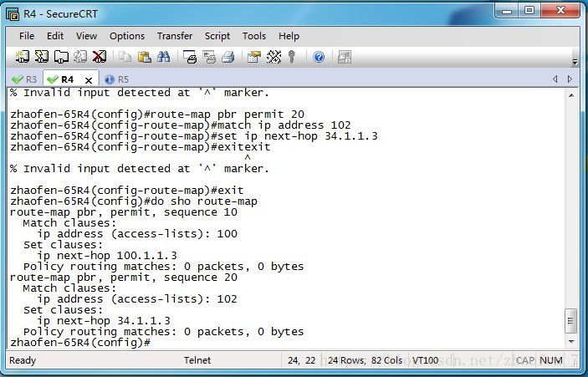Close the R4 tab with X
The width and height of the screenshot is (588, 377).
click(x=89, y=80)
